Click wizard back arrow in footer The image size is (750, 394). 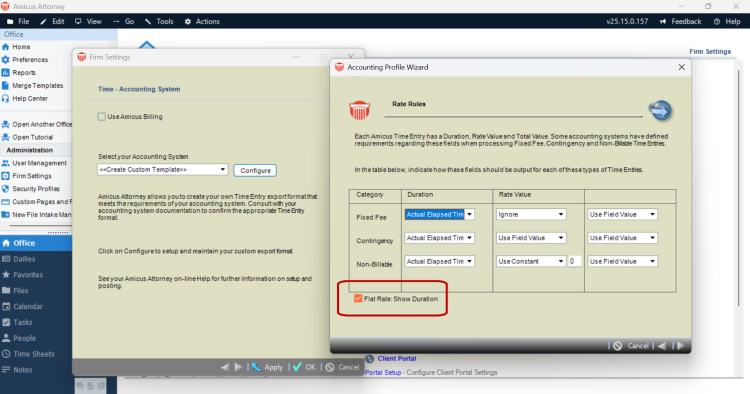[x=662, y=346]
